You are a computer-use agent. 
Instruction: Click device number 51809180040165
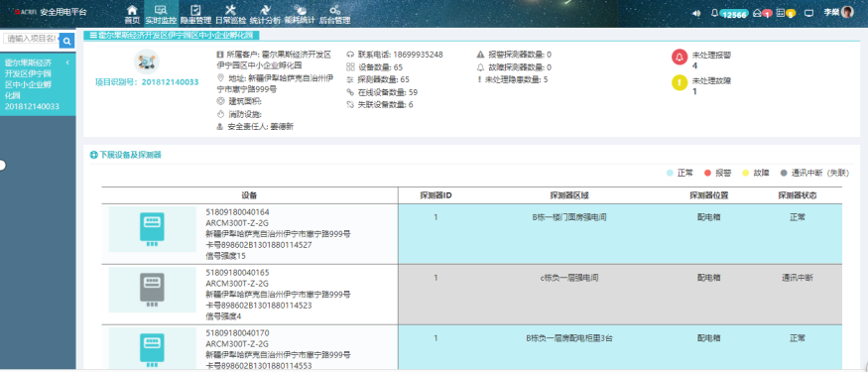pyautogui.click(x=237, y=273)
